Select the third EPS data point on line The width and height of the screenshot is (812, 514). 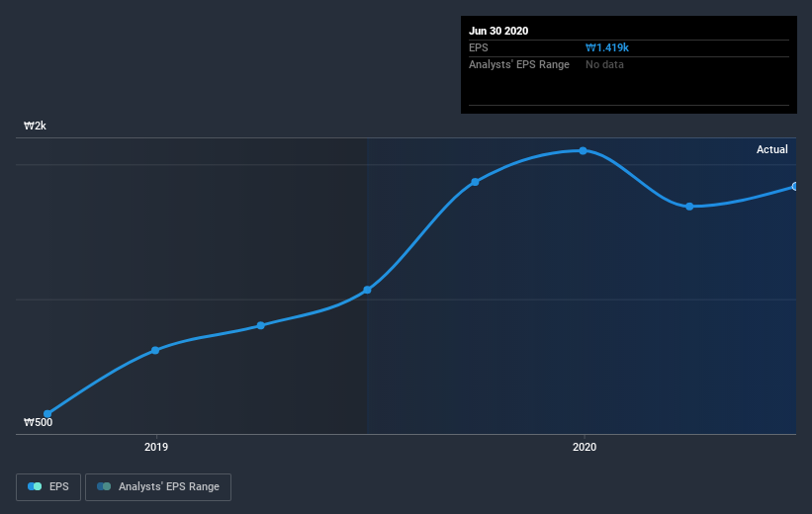point(261,325)
